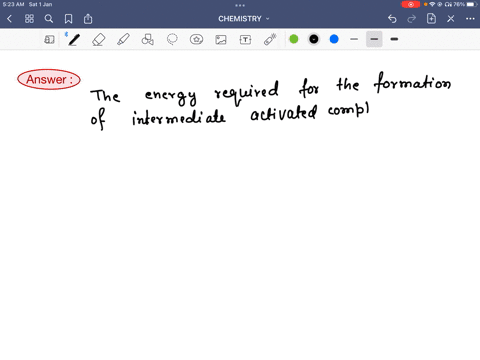Select the Text box tool

(245, 39)
